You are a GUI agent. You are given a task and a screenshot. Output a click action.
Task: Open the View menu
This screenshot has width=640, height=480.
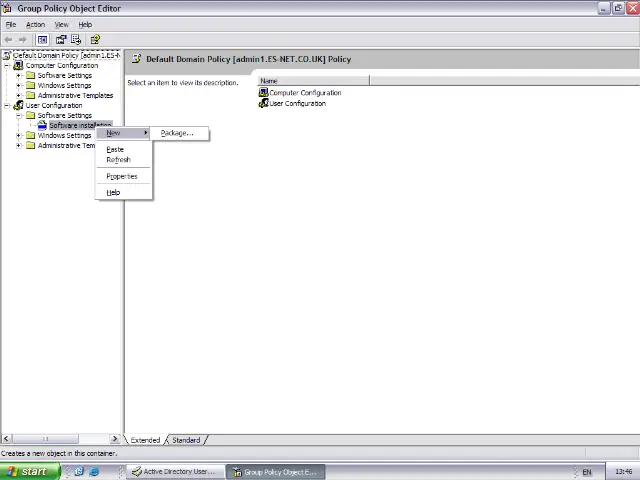(62, 24)
